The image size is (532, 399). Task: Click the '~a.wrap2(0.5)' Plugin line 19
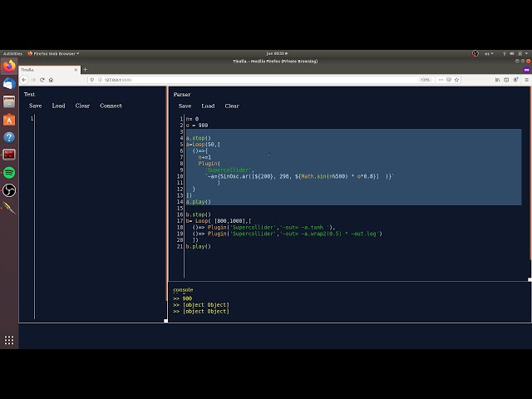(287, 234)
